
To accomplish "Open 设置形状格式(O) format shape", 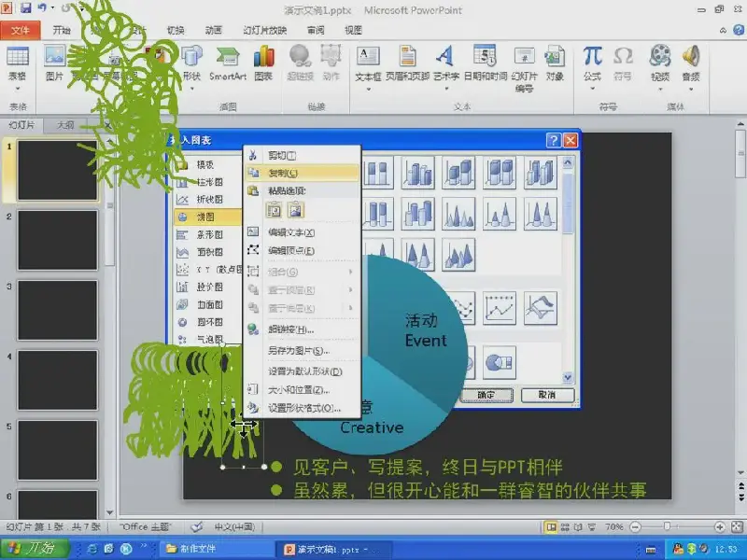I will [x=302, y=408].
